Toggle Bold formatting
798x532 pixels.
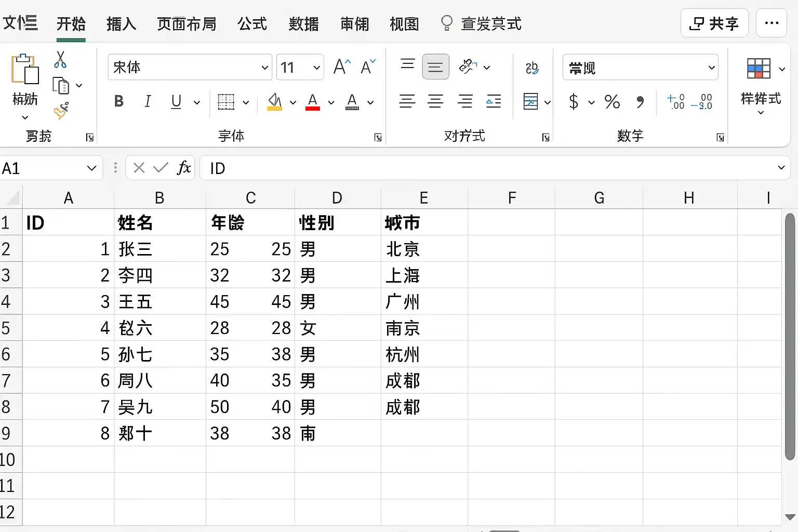[x=119, y=101]
